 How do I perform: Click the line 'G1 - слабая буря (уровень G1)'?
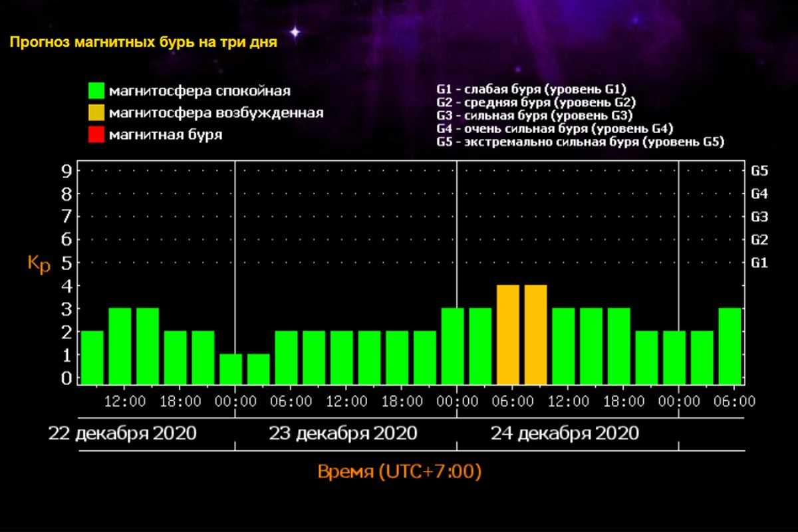[531, 88]
